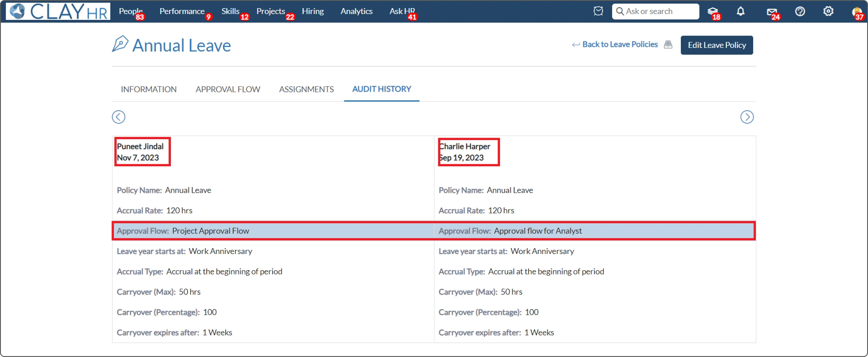Viewport: 868px width, 357px height.
Task: Click the Edit Leave Policy button
Action: [x=716, y=45]
